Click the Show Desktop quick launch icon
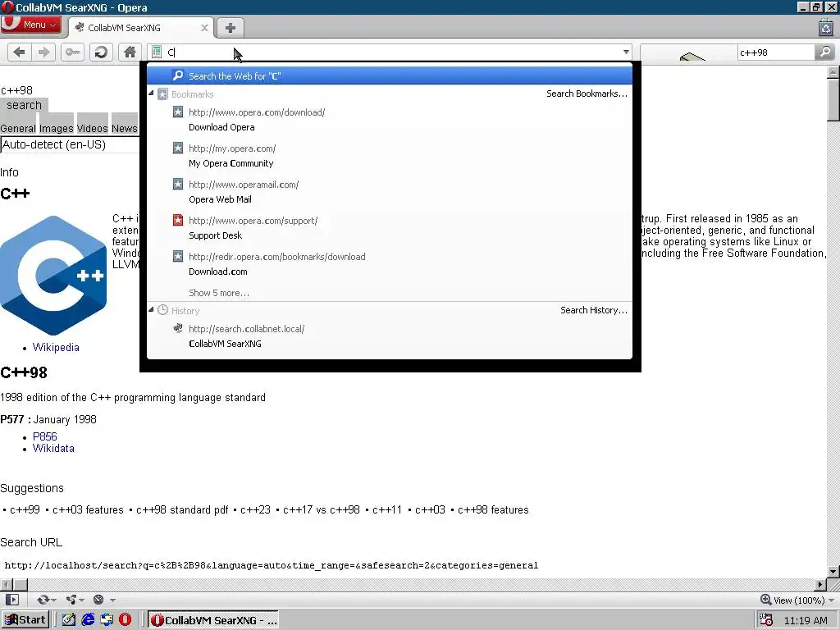Viewport: 840px width, 630px height. click(x=69, y=620)
